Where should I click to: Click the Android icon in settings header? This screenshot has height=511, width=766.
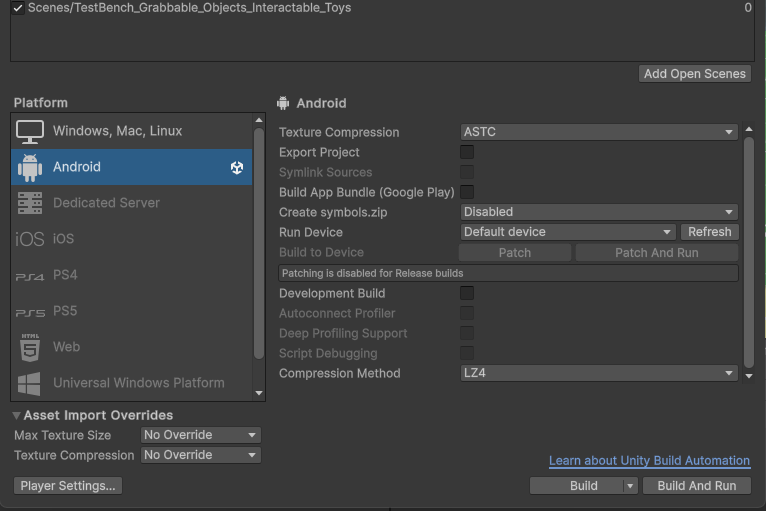coord(283,103)
